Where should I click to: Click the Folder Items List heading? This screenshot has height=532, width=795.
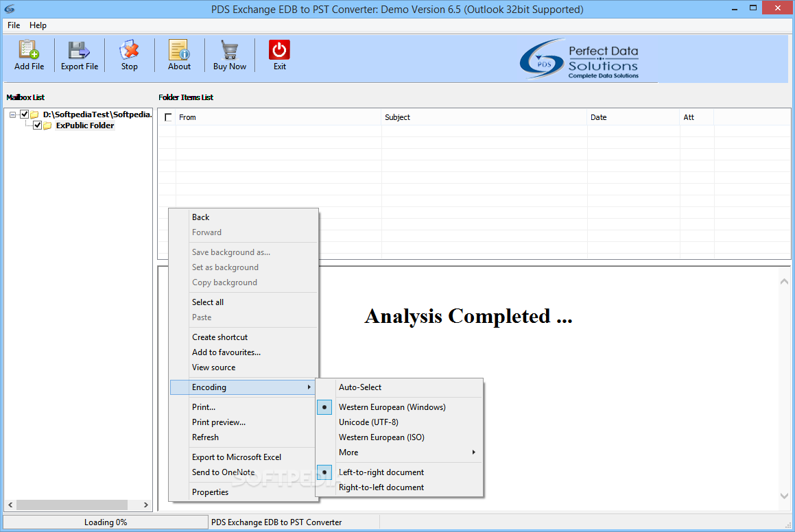(x=186, y=97)
